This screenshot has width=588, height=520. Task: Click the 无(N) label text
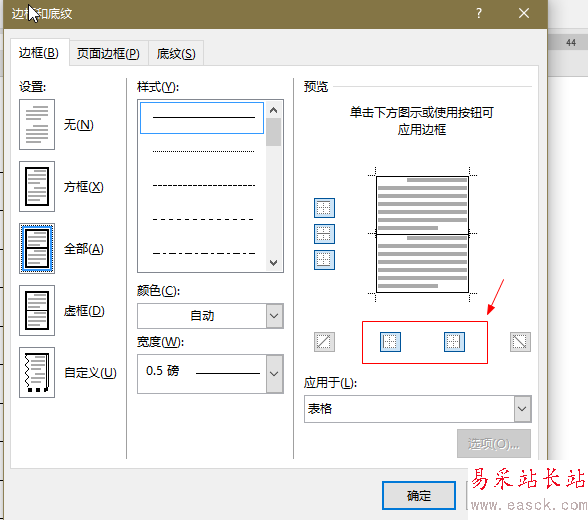point(78,124)
